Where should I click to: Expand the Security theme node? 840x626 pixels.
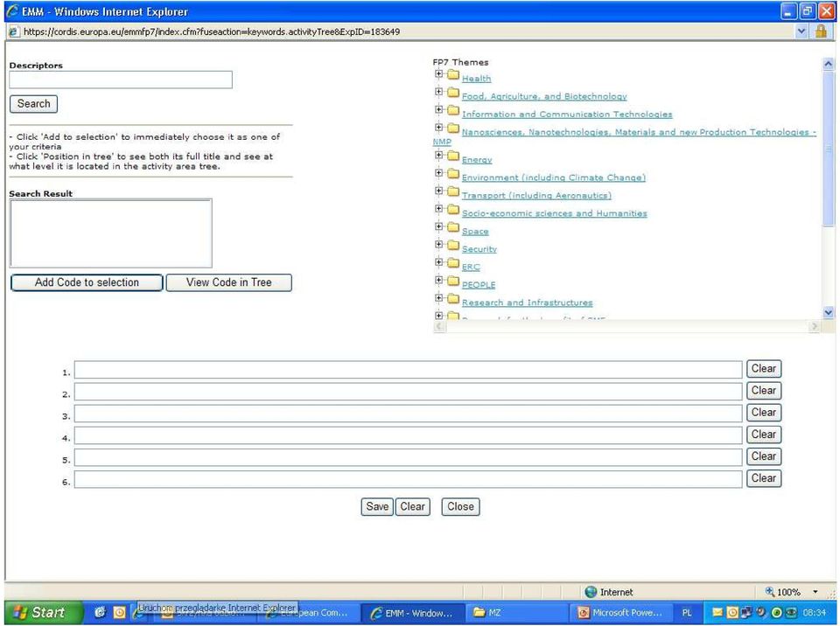(438, 244)
